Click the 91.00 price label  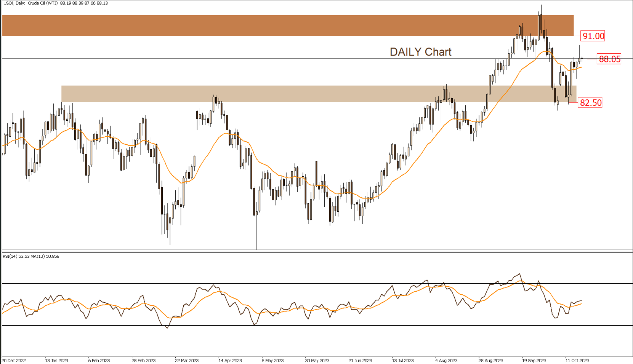point(593,36)
